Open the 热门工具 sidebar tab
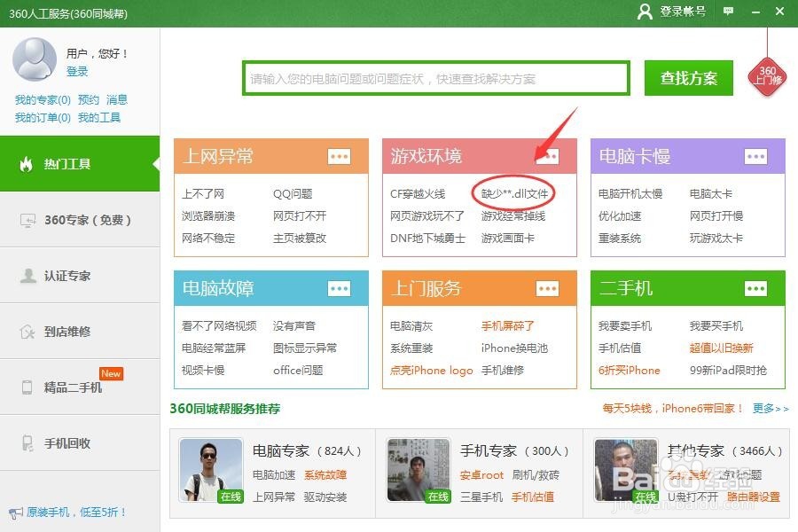Image resolution: width=798 pixels, height=532 pixels. click(x=80, y=164)
